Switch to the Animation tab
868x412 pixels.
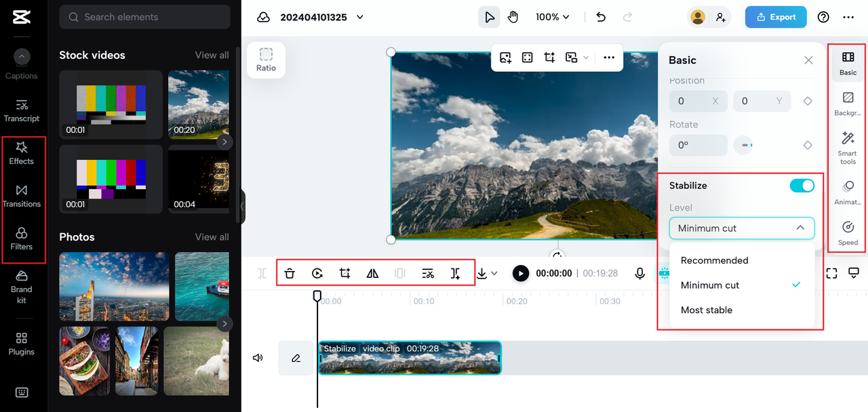848,192
